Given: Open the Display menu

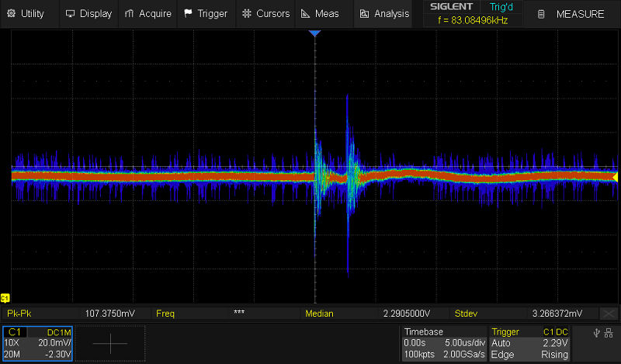Looking at the screenshot, I should (88, 13).
